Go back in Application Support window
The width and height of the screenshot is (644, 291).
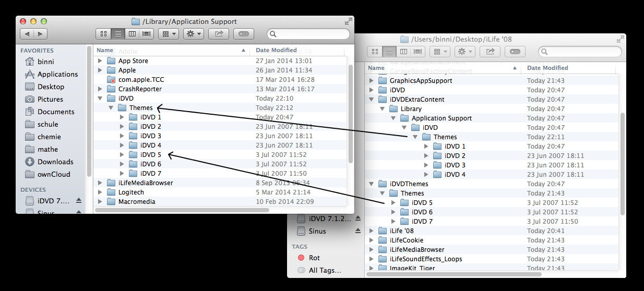pyautogui.click(x=27, y=34)
